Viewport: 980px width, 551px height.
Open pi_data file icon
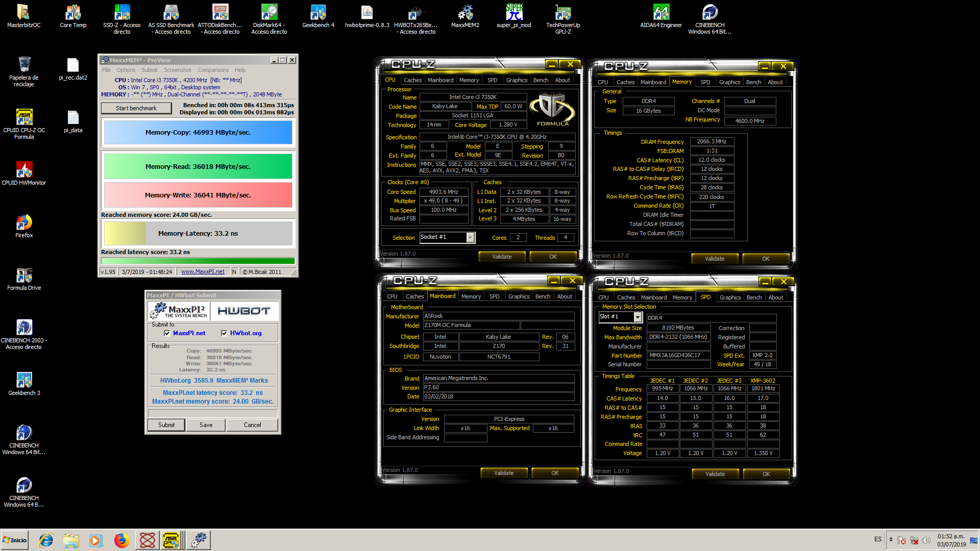pos(73,121)
